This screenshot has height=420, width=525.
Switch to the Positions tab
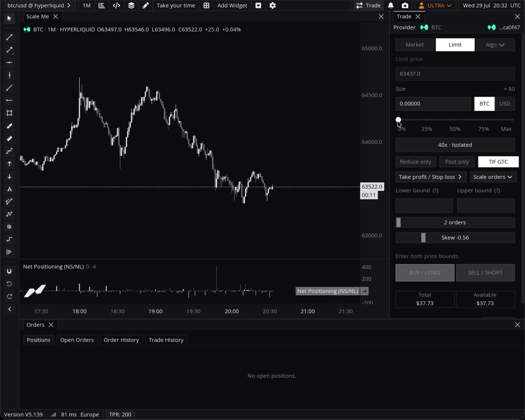point(38,340)
